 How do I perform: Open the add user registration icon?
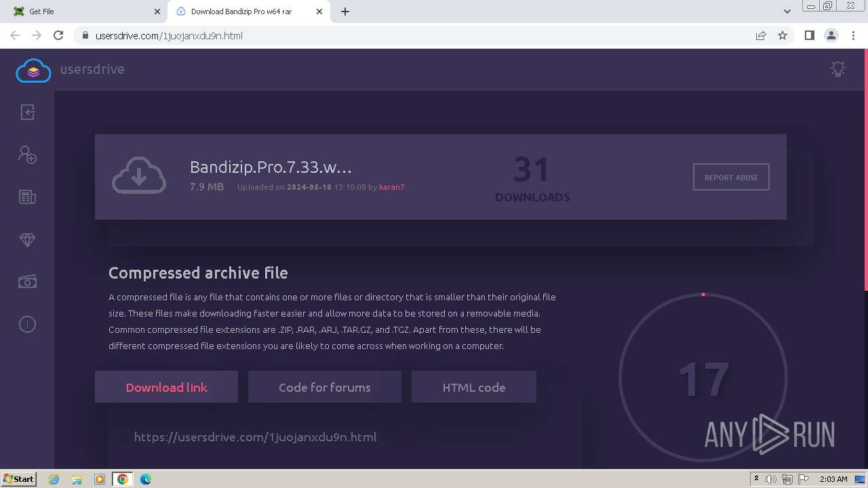point(27,155)
